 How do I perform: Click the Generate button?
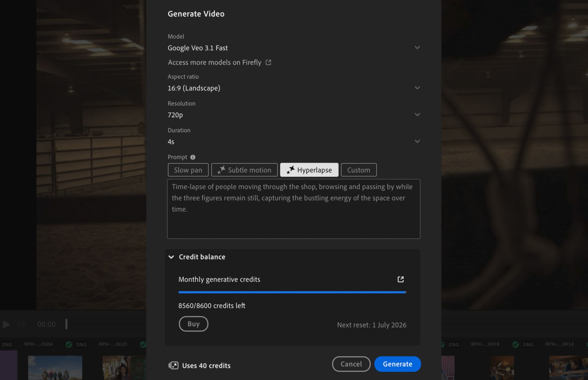[x=398, y=364]
